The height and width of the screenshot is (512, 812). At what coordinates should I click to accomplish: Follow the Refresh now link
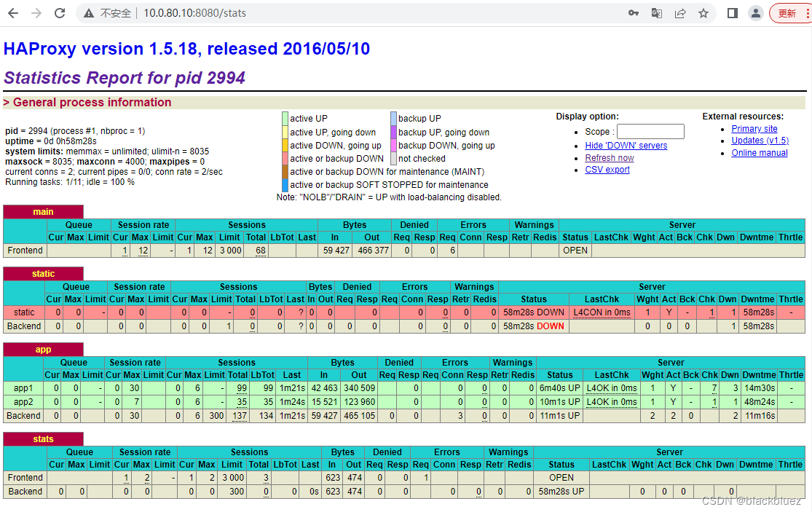610,158
